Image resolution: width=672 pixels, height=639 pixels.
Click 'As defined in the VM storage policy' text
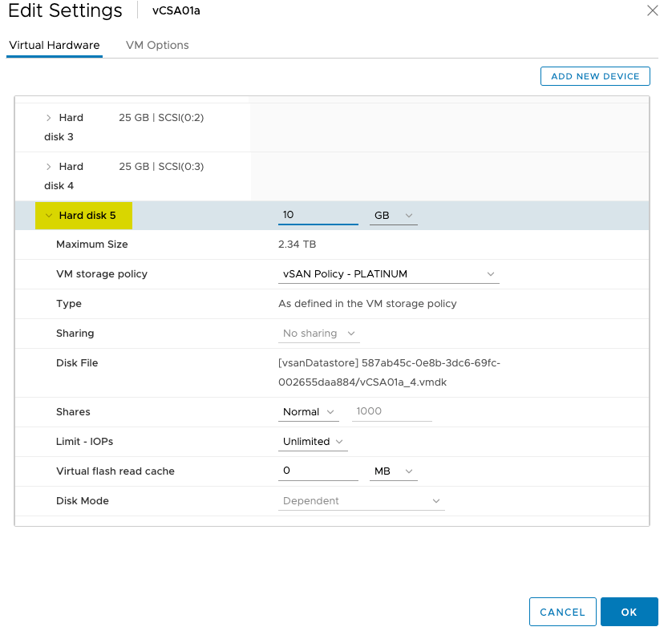367,304
